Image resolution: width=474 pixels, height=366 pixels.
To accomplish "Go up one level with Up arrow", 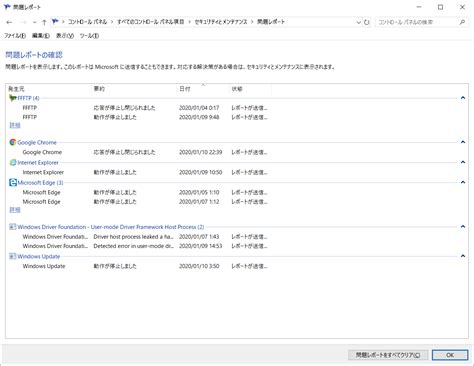I will (44, 22).
